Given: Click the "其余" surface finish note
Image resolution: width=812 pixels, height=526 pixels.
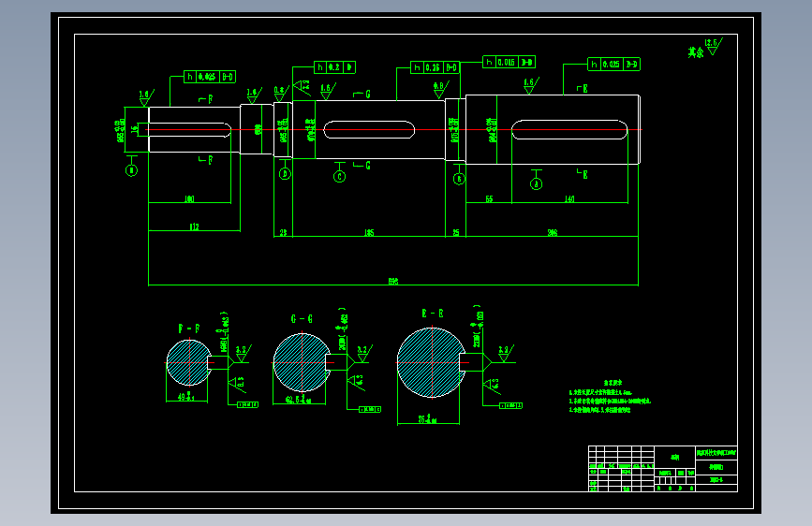Looking at the screenshot, I should tap(696, 52).
